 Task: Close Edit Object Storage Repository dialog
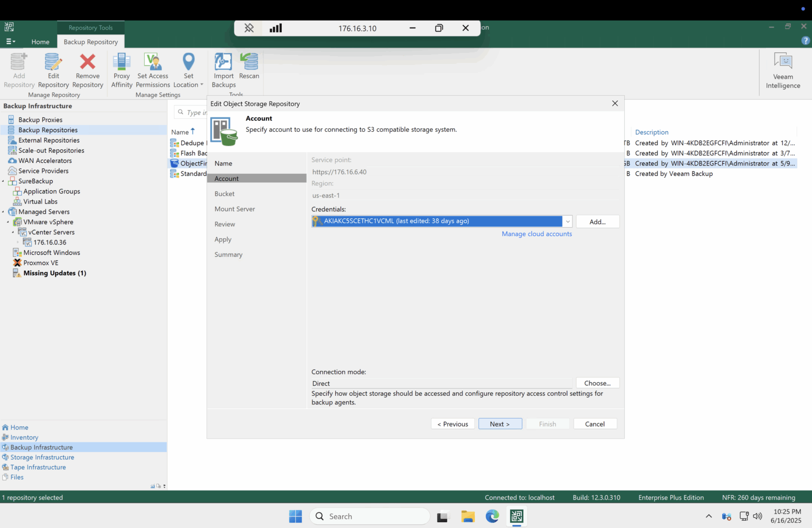tap(615, 104)
